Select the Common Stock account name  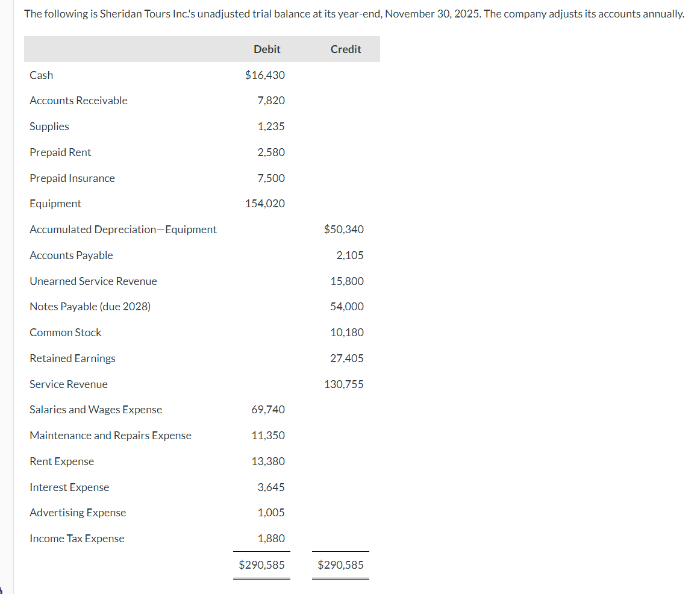pyautogui.click(x=65, y=333)
